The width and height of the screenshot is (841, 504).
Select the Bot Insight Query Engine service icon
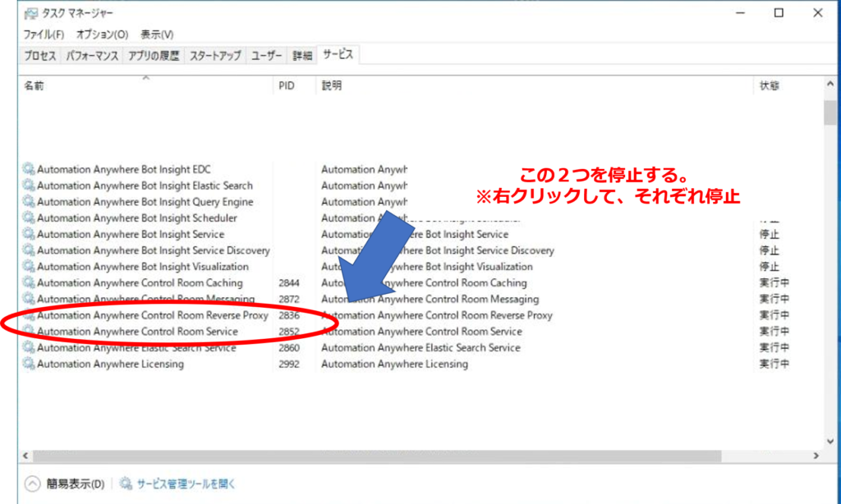(x=29, y=202)
